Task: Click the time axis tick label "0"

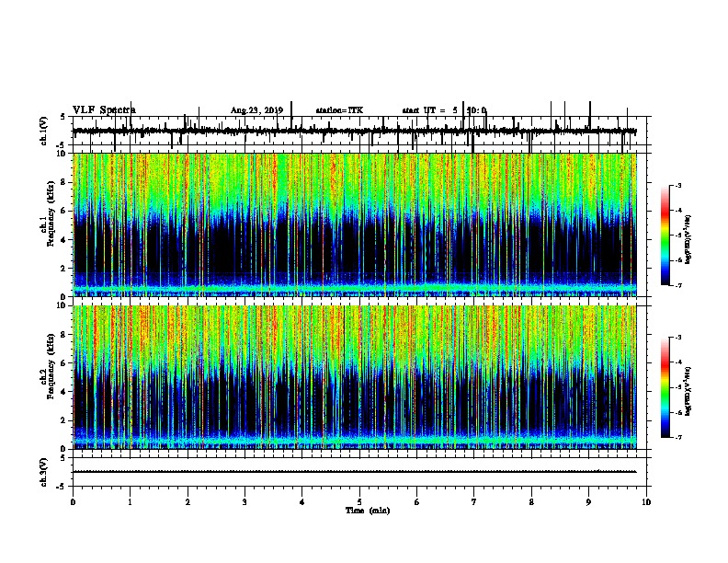Action: coord(73,502)
